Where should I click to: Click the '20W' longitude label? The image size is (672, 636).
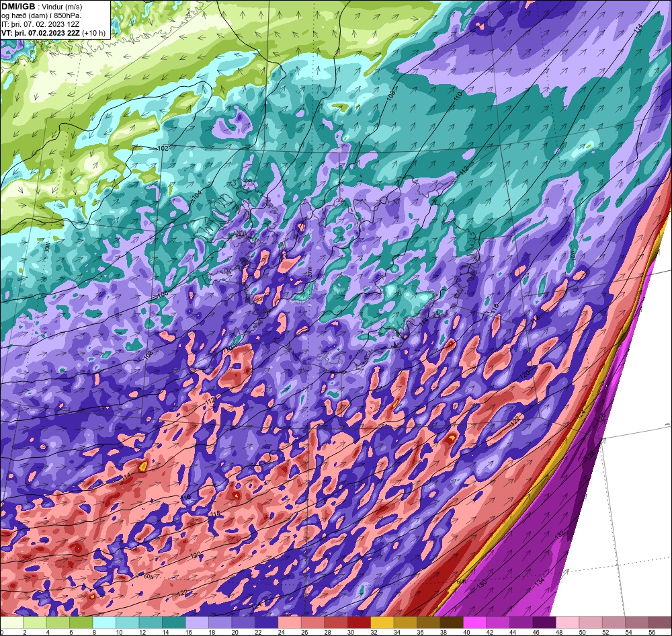[308, 271]
